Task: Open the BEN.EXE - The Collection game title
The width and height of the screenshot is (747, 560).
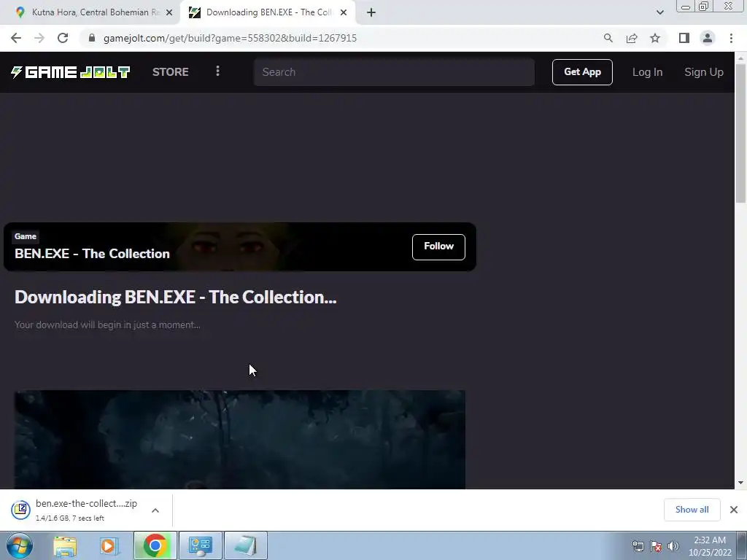Action: pyautogui.click(x=92, y=253)
